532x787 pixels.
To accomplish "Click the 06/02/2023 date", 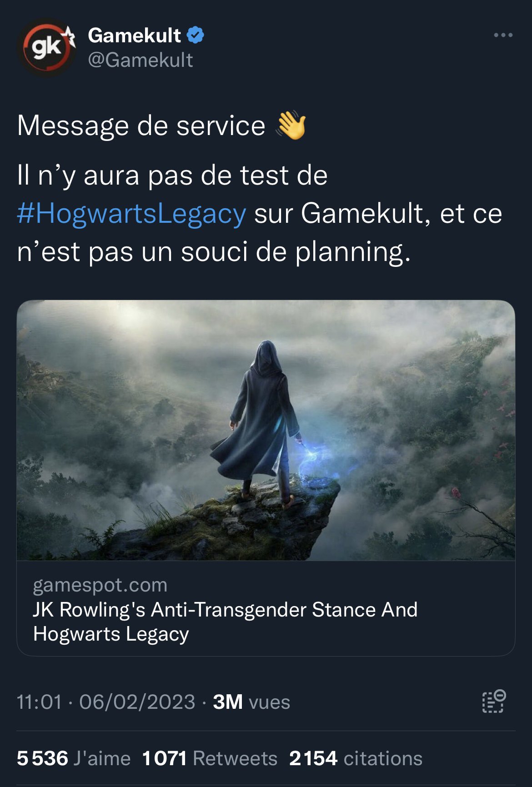I will (137, 702).
